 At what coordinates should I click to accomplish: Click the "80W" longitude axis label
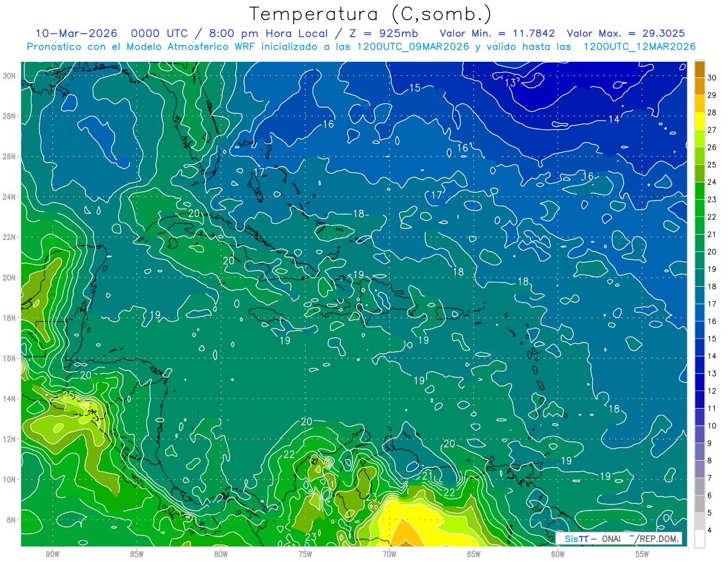(x=221, y=555)
